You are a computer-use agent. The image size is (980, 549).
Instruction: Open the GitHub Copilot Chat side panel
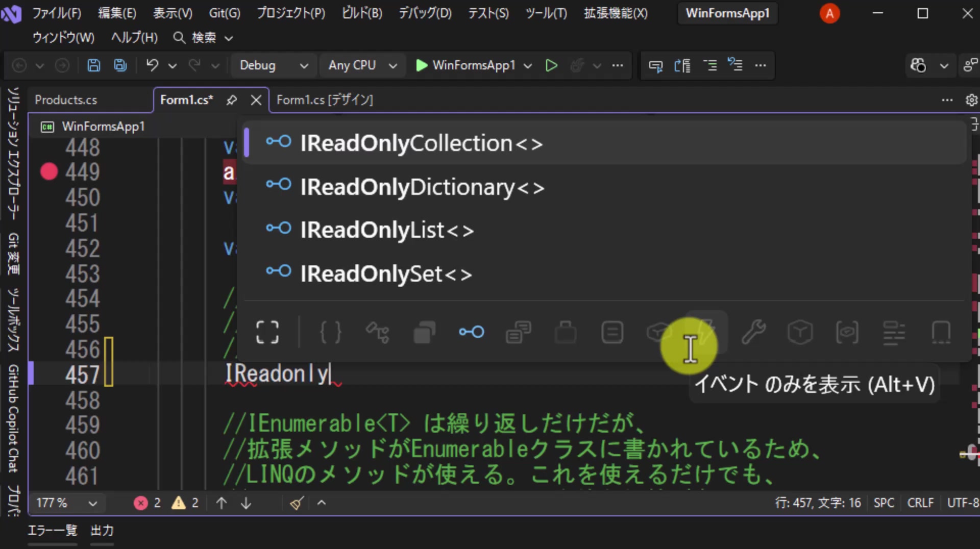[x=13, y=418]
